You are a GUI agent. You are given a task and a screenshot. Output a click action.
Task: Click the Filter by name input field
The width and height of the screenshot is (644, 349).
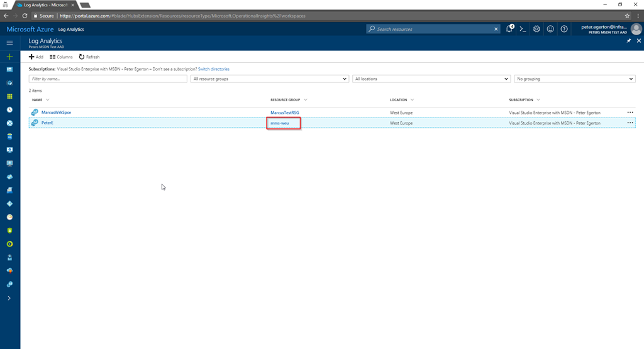[x=108, y=79]
